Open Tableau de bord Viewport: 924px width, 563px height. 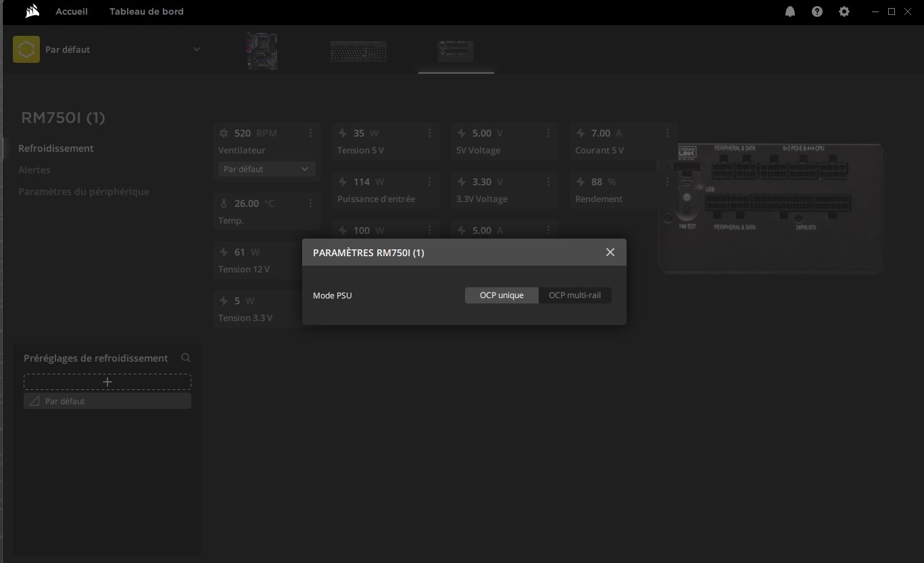tap(147, 11)
